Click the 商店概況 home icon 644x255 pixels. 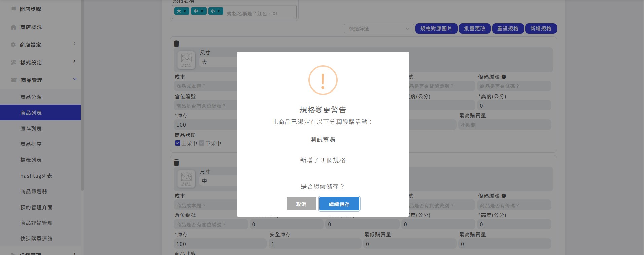tap(13, 27)
